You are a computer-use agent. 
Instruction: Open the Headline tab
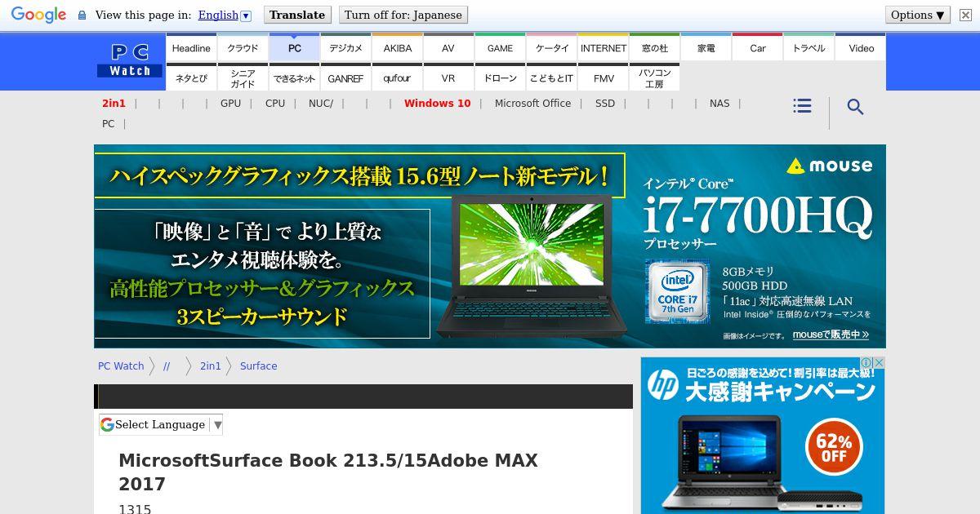[191, 48]
